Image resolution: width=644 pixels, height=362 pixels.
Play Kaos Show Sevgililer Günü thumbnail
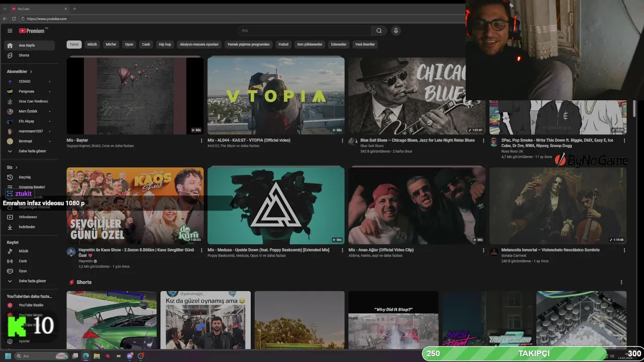[x=135, y=206]
